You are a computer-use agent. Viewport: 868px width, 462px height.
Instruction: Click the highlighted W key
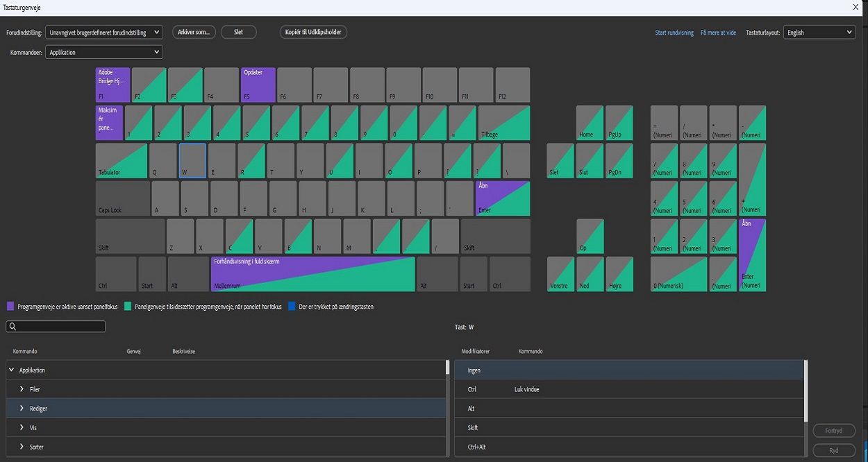(x=192, y=160)
